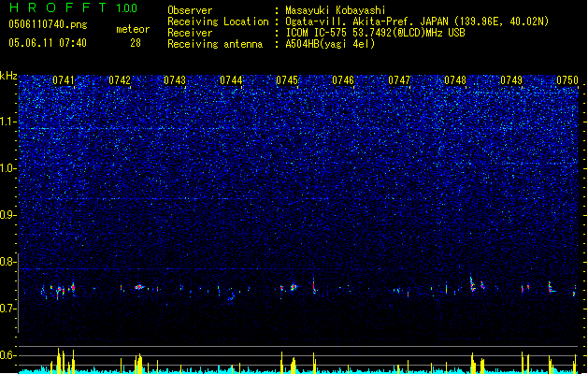
Task: Click the 0.8 kHz axis label
Action: 8,262
